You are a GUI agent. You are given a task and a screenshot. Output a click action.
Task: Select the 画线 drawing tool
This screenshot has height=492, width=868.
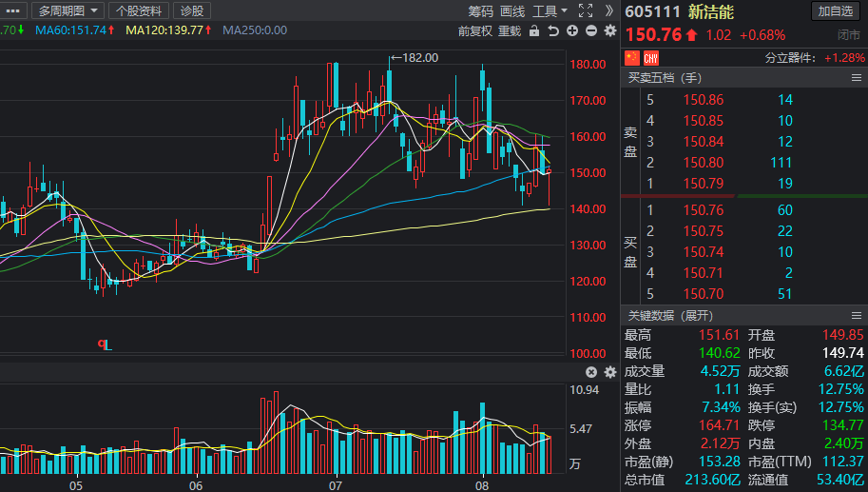(512, 10)
